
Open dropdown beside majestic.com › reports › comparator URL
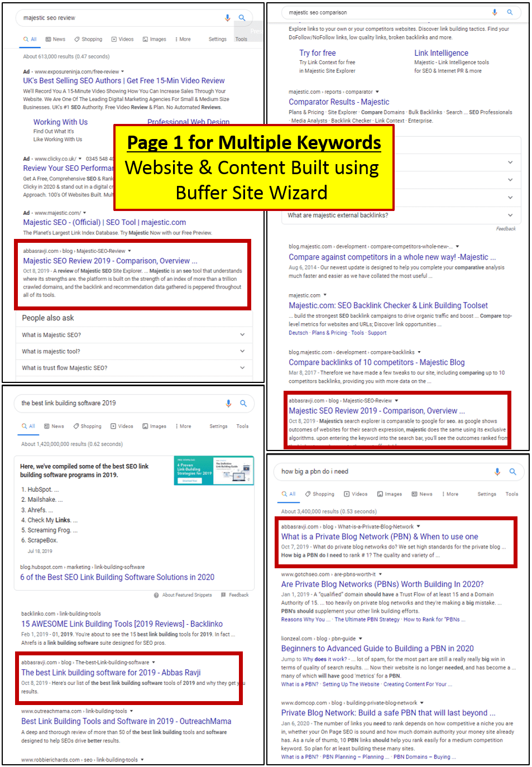pyautogui.click(x=377, y=92)
